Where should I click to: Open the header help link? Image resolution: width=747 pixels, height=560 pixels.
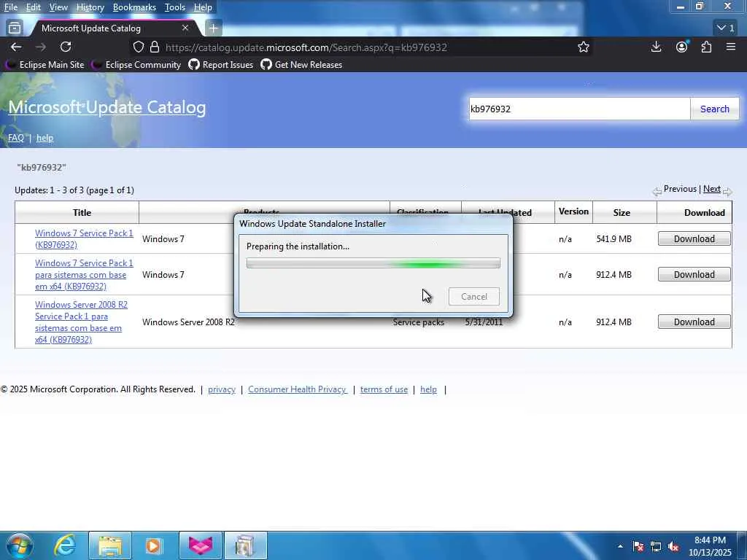pos(44,138)
